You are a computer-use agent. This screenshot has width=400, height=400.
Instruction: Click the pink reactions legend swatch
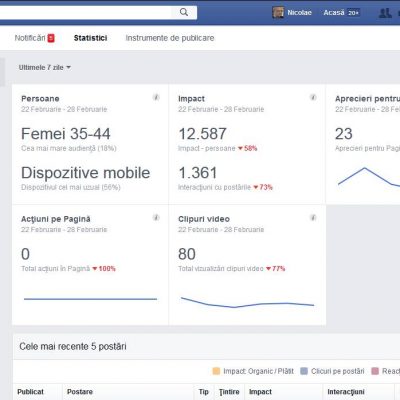tap(375, 371)
